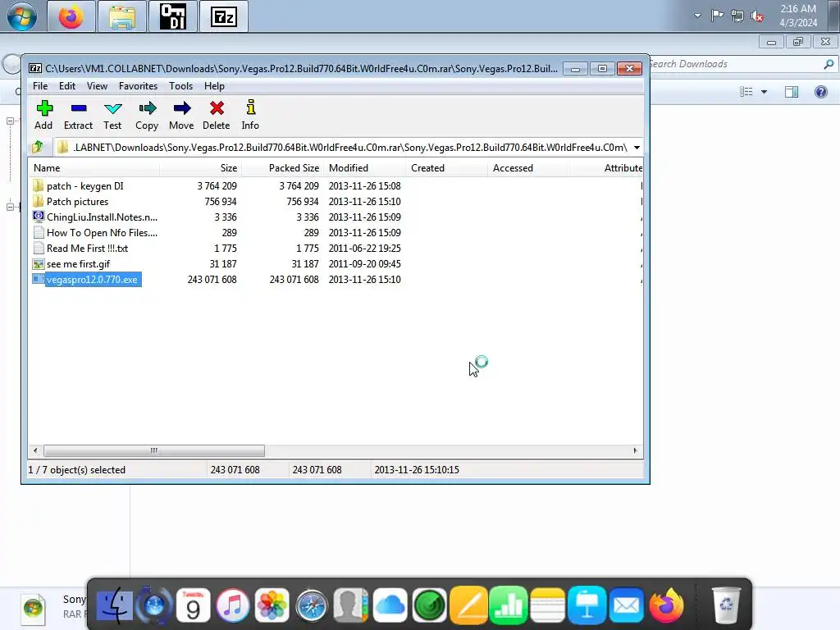Sort by the Packed Size column
Screen dimensions: 840x630
282,168
